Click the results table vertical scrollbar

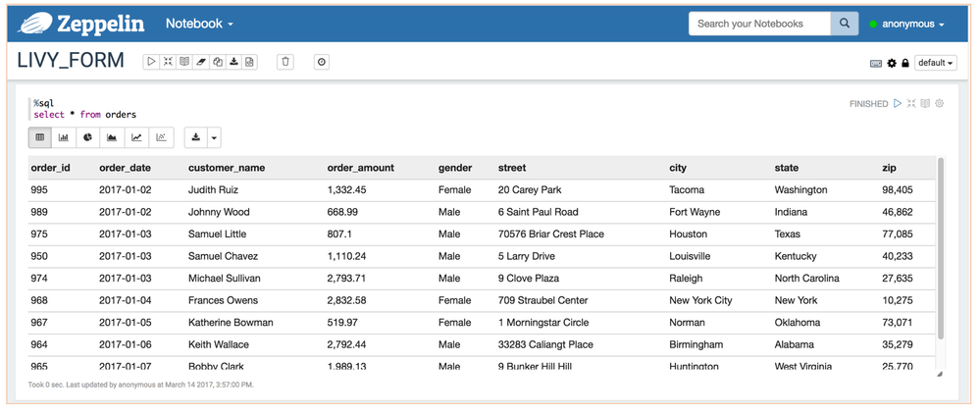pos(941,250)
